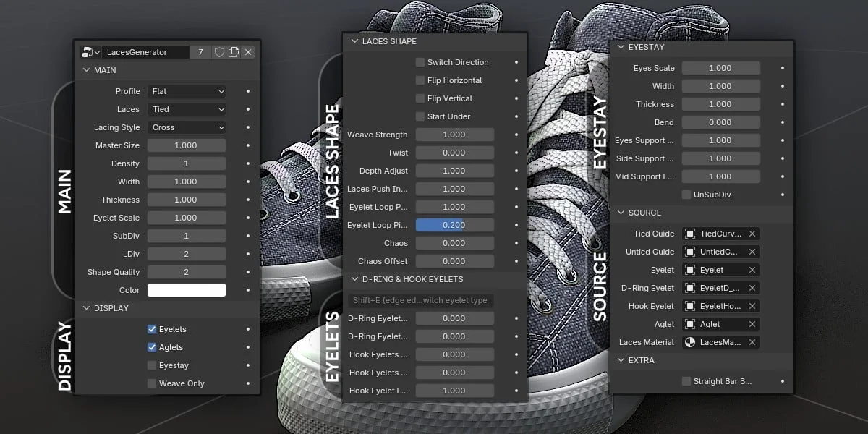Open the modifier type icon dropdown
The width and height of the screenshot is (868, 434).
coord(90,52)
